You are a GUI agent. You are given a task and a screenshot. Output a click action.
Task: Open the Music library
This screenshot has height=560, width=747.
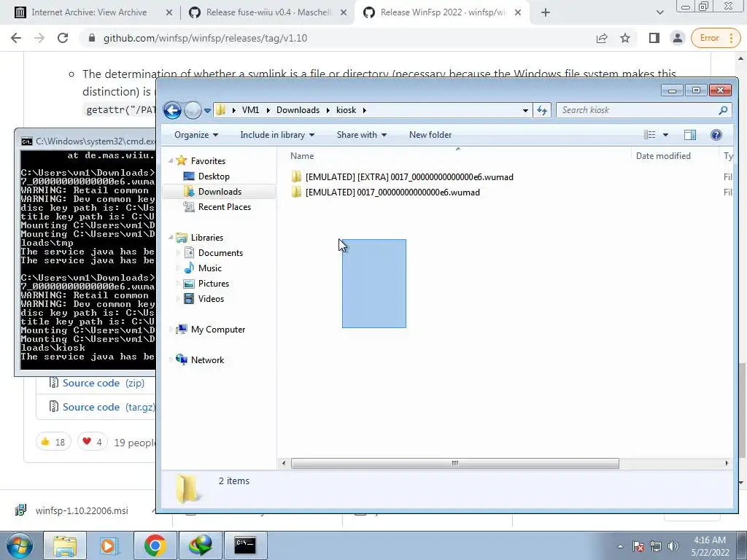209,268
